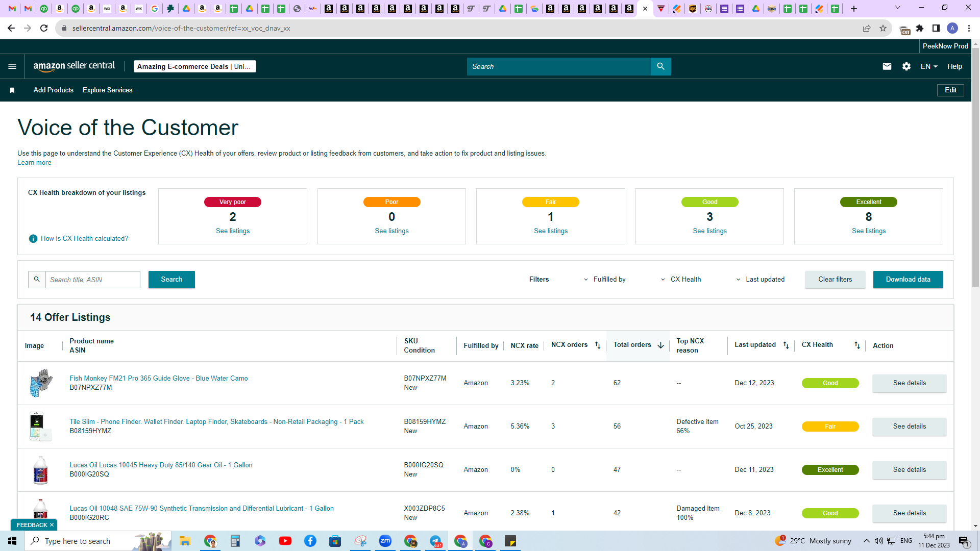This screenshot has width=980, height=551.
Task: Open a new browser tab
Action: pos(854,9)
